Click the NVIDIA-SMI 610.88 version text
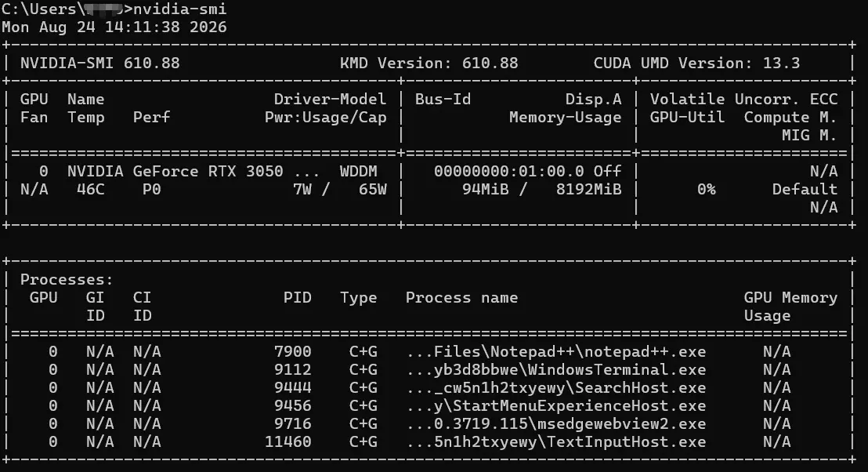868x472 pixels. click(x=100, y=64)
